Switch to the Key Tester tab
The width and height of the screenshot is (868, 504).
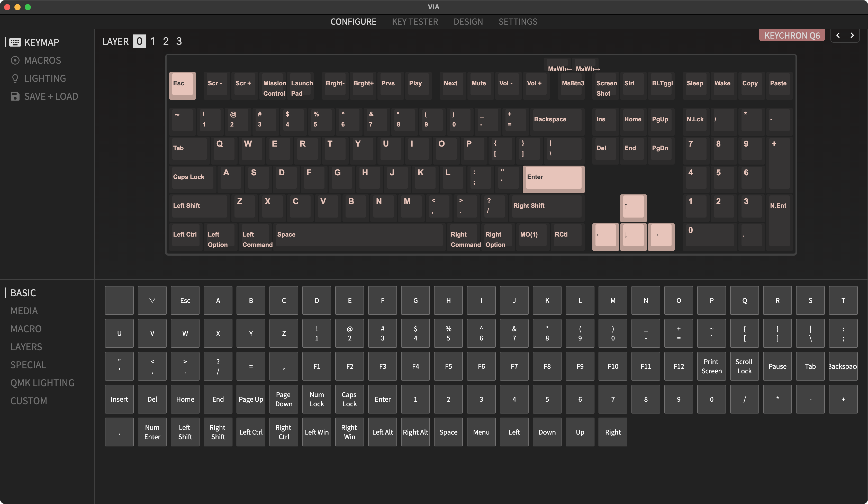coord(415,22)
